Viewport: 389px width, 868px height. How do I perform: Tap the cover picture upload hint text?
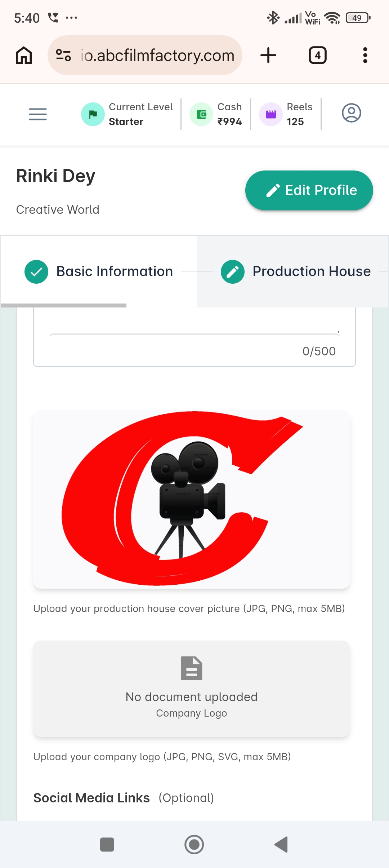189,608
